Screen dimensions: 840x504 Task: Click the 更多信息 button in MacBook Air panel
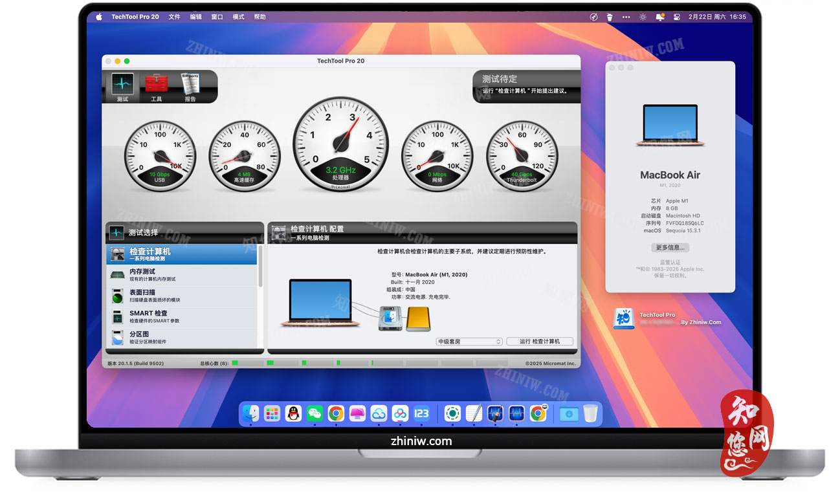pos(670,247)
